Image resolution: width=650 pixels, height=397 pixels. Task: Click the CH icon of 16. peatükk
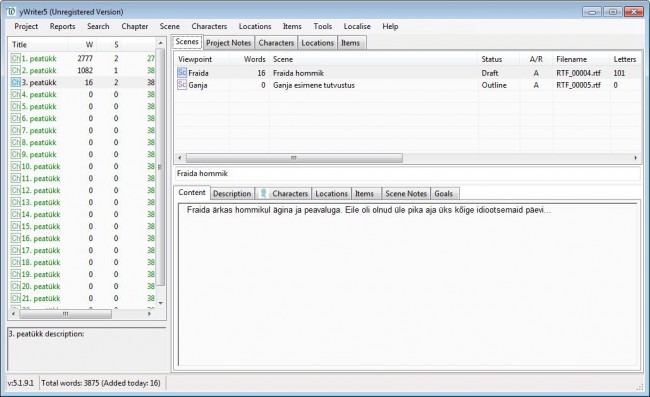pyautogui.click(x=15, y=239)
